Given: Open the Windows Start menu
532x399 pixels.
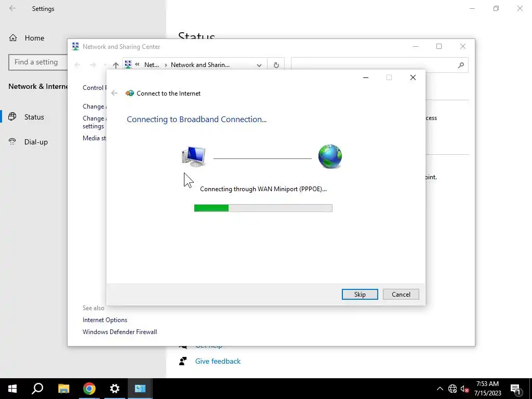Looking at the screenshot, I should (x=12, y=389).
